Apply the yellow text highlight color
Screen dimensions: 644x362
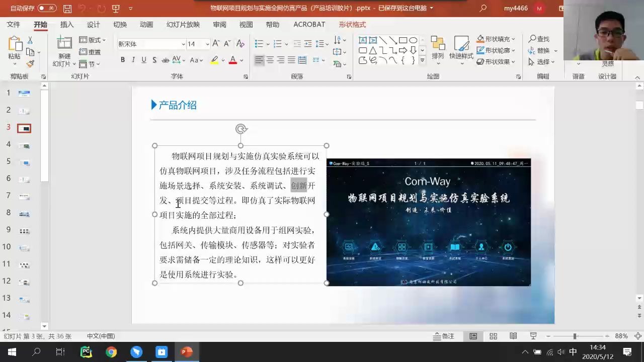pos(214,60)
